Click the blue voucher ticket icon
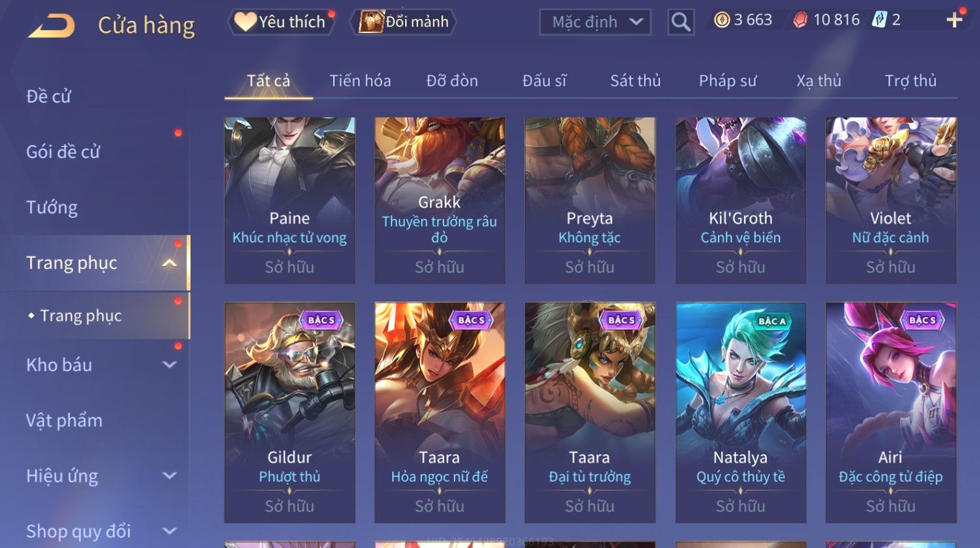This screenshot has height=548, width=980. pyautogui.click(x=879, y=20)
